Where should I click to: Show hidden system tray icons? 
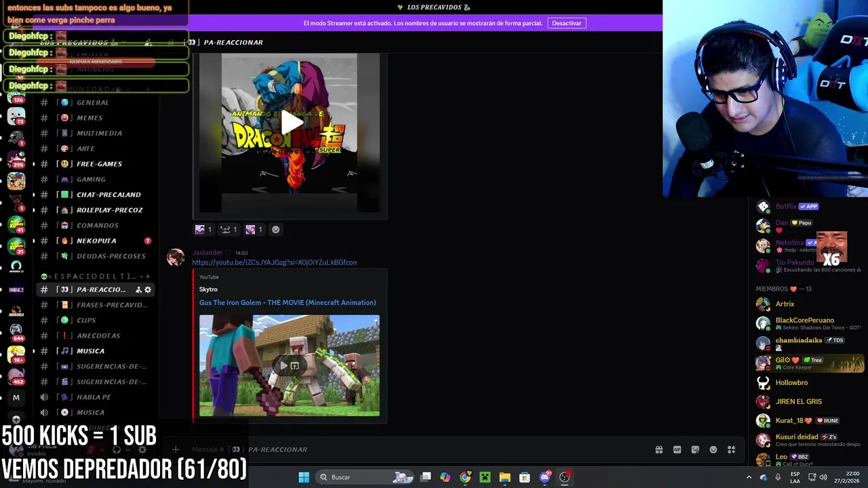pos(749,477)
